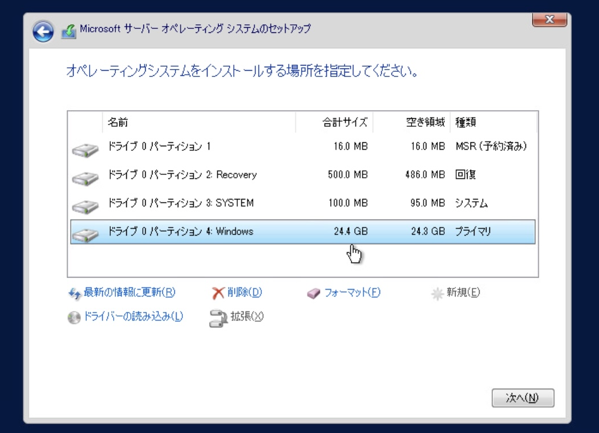Click the disc load-driver icon

pos(74,317)
